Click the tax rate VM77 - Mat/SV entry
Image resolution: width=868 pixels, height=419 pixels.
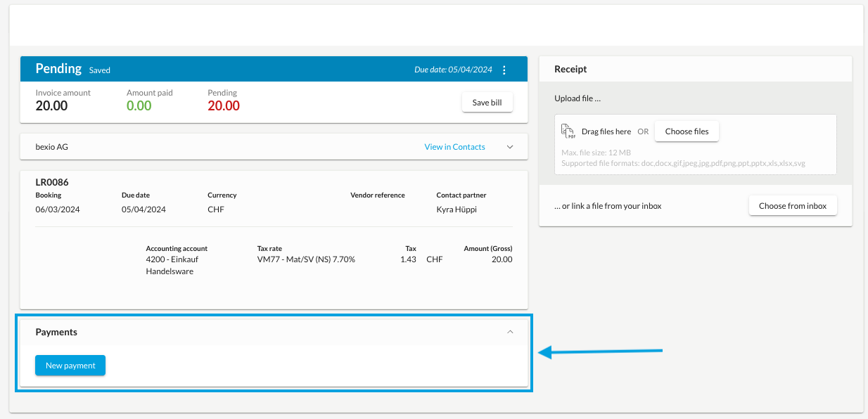coord(306,259)
